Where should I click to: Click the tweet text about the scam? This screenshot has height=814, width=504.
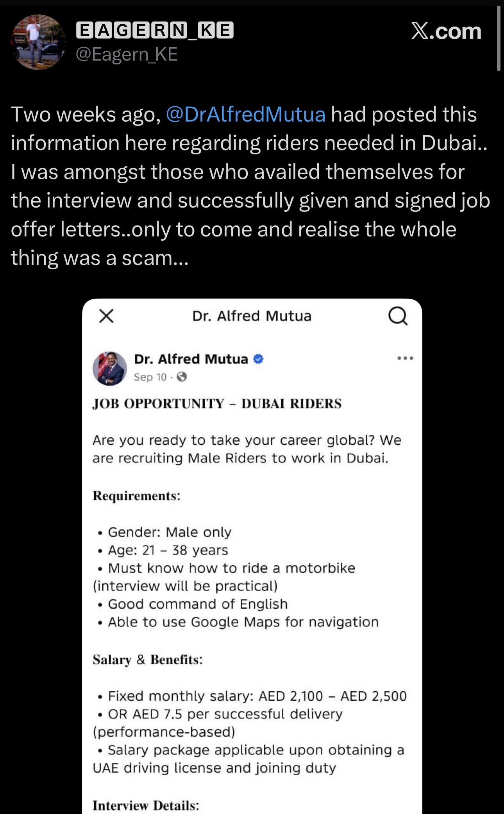250,186
